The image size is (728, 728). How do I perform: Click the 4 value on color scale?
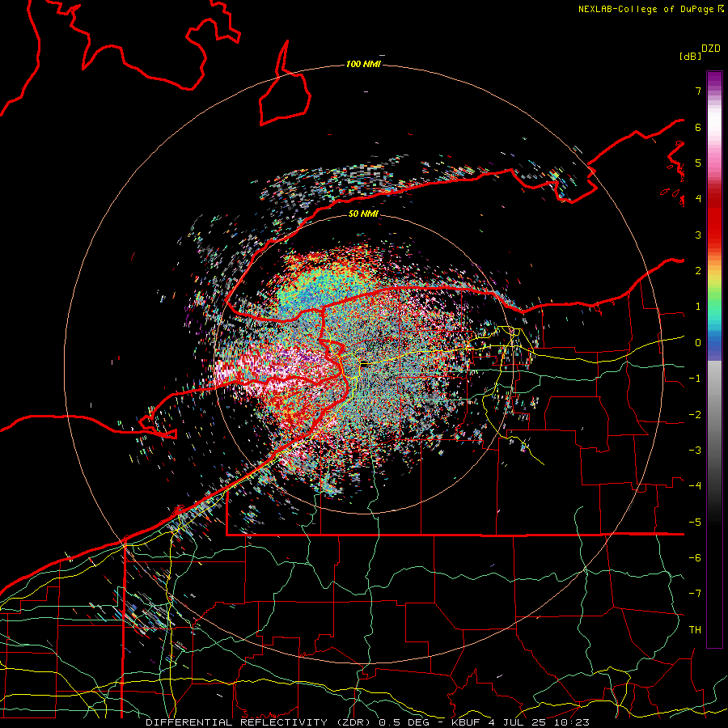pos(698,199)
